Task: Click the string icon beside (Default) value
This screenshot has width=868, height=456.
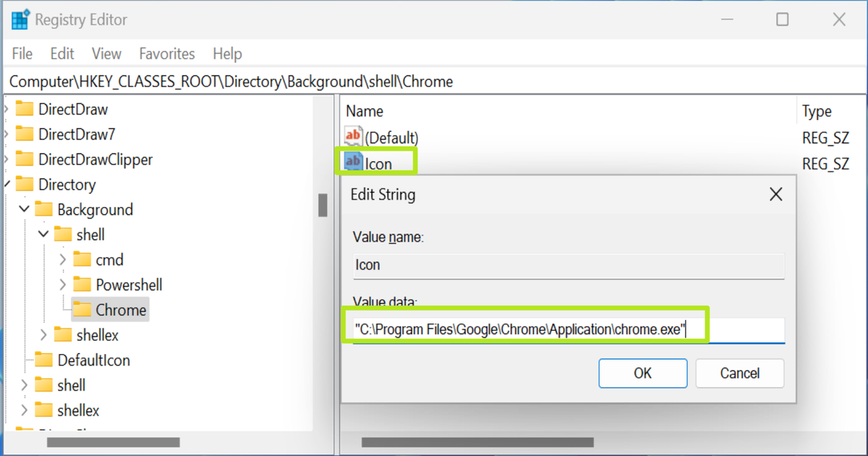Action: pyautogui.click(x=353, y=137)
